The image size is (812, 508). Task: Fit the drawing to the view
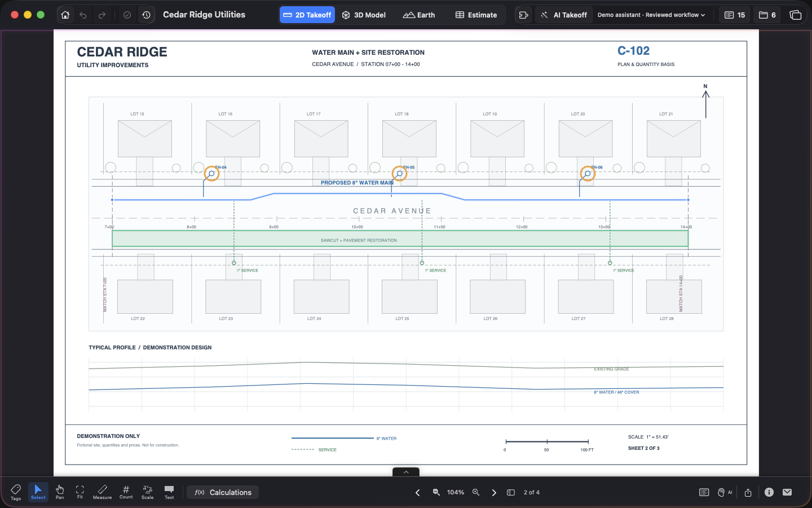point(80,492)
